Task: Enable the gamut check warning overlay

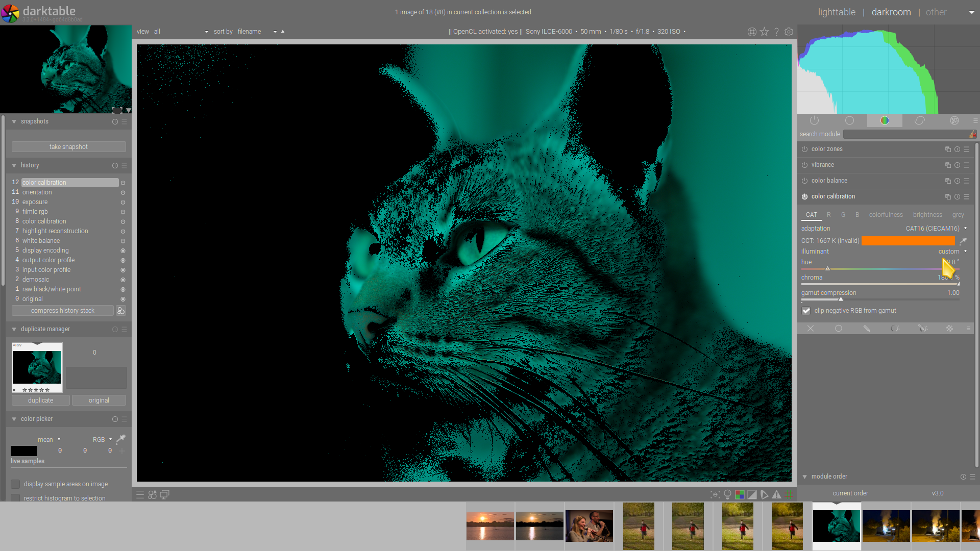Action: [776, 494]
